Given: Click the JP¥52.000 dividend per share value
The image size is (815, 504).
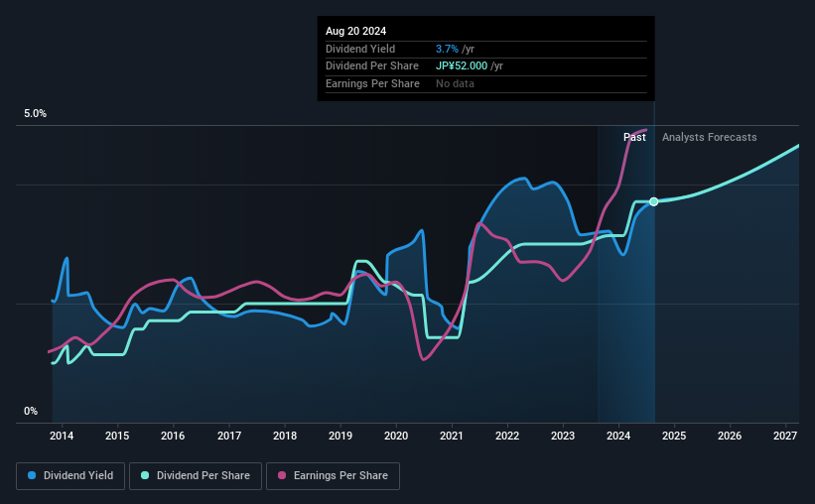Looking at the screenshot, I should [x=462, y=66].
